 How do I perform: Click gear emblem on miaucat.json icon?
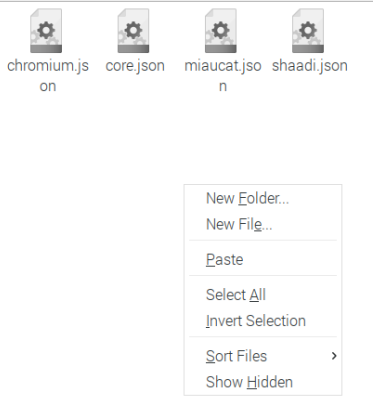(x=221, y=30)
